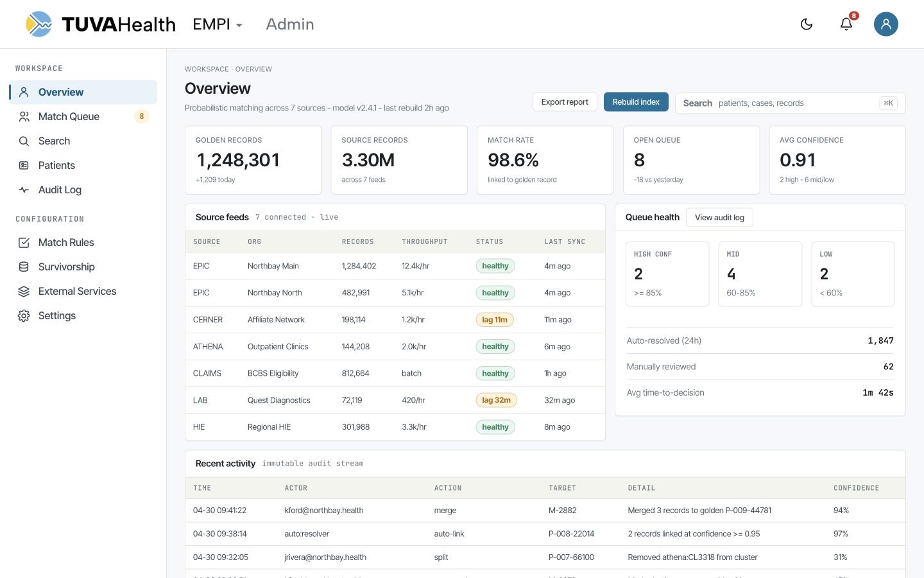Viewport: 924px width, 578px height.
Task: Click the Match Queue badge showing 8
Action: coord(142,116)
